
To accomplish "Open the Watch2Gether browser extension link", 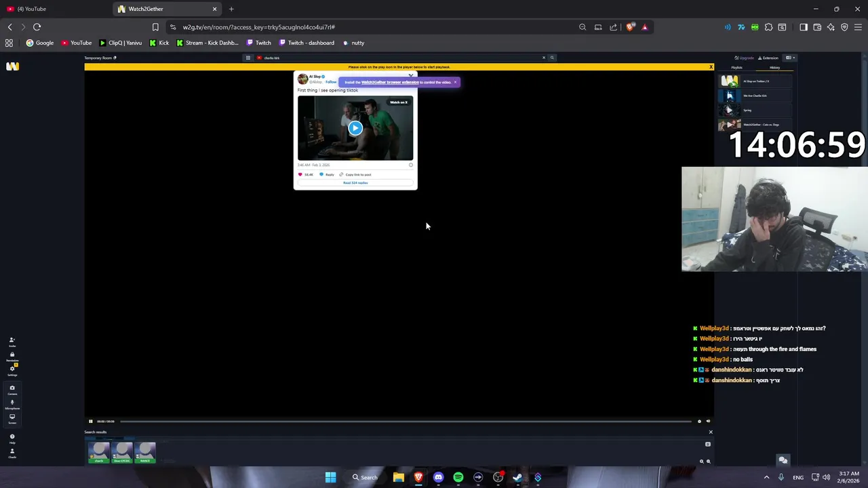I will click(x=390, y=82).
